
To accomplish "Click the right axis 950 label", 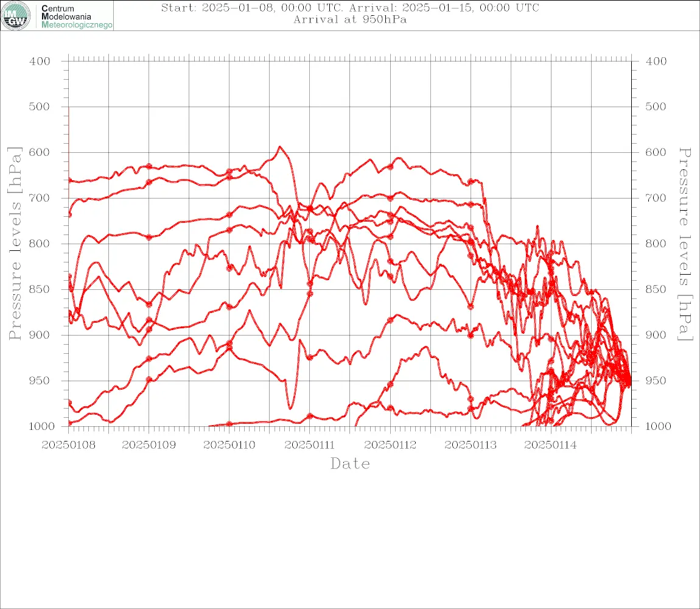I will (656, 381).
